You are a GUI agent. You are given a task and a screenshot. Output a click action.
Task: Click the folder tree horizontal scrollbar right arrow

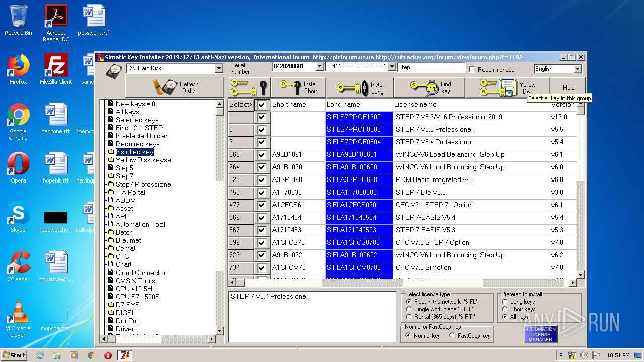point(212,339)
